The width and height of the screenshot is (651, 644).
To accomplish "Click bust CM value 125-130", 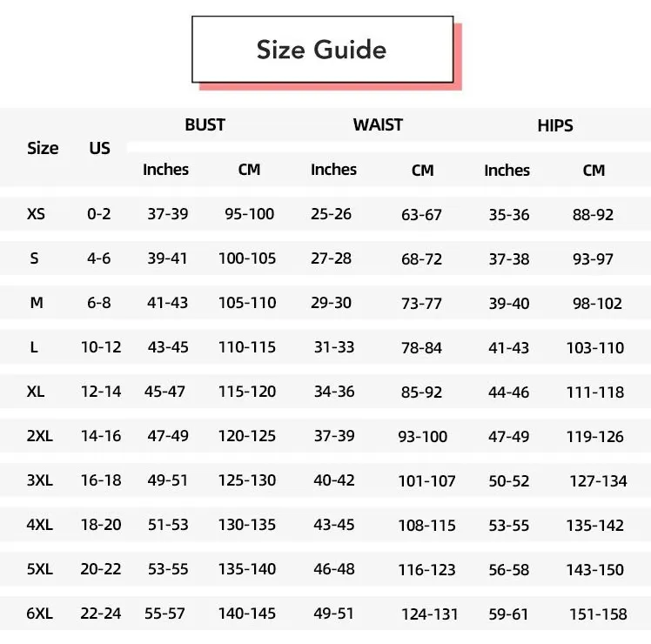I will coord(247,480).
